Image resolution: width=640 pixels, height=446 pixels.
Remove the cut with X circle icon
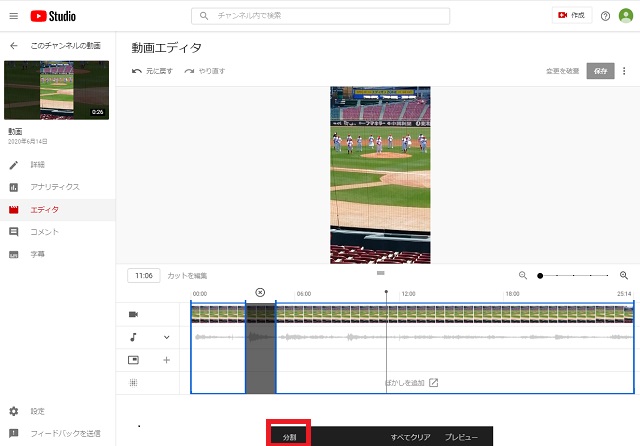click(260, 292)
